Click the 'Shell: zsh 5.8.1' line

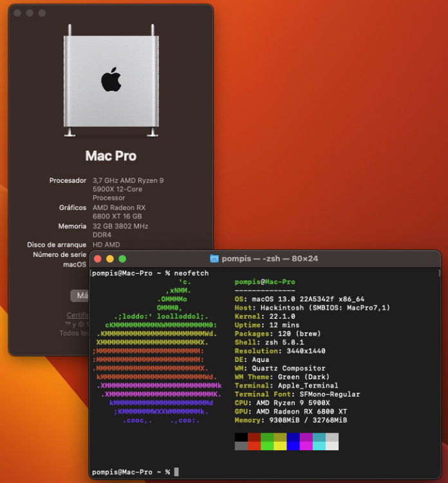click(x=269, y=342)
